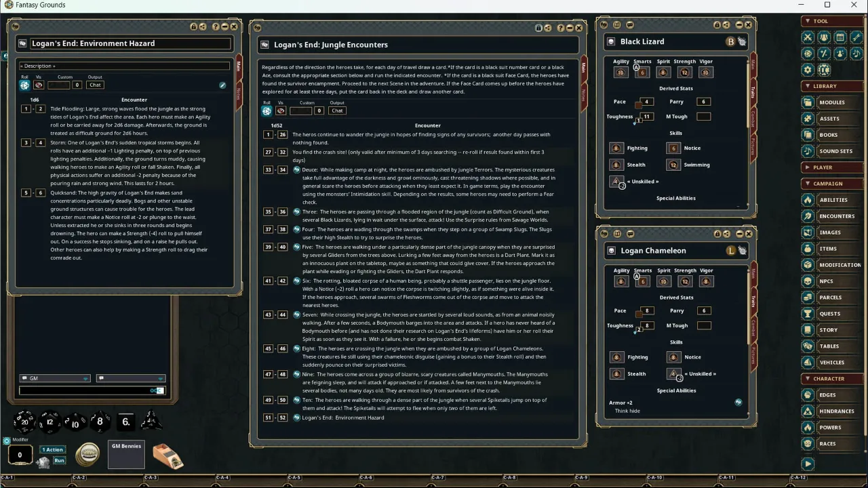
Task: Click the card deck dealer shoe
Action: click(167, 456)
